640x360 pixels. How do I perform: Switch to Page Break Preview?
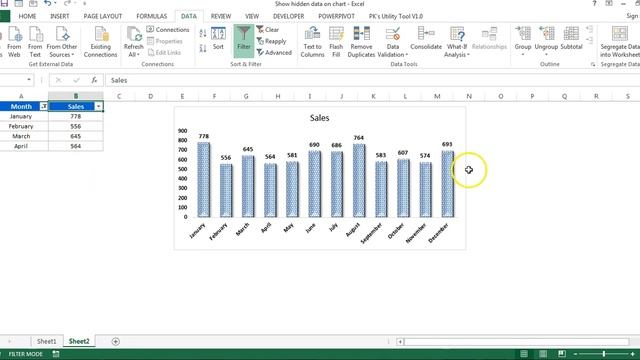(x=562, y=354)
